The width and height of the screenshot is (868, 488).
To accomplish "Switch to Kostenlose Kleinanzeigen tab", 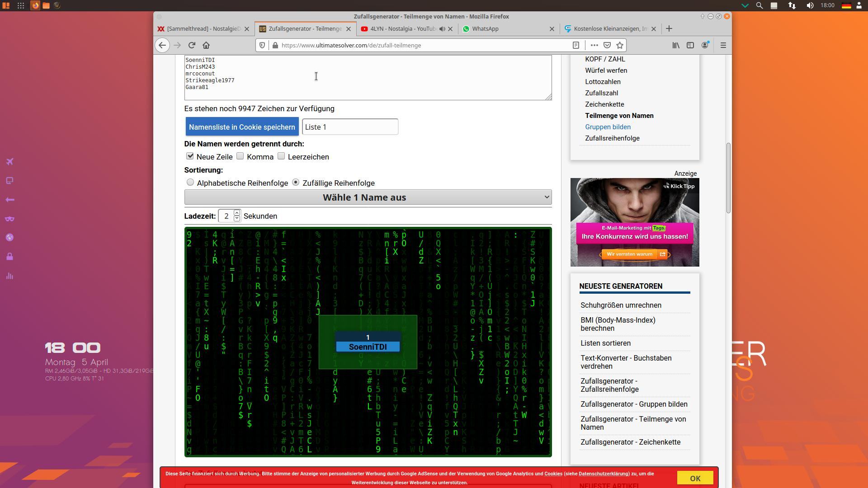I will pyautogui.click(x=610, y=28).
